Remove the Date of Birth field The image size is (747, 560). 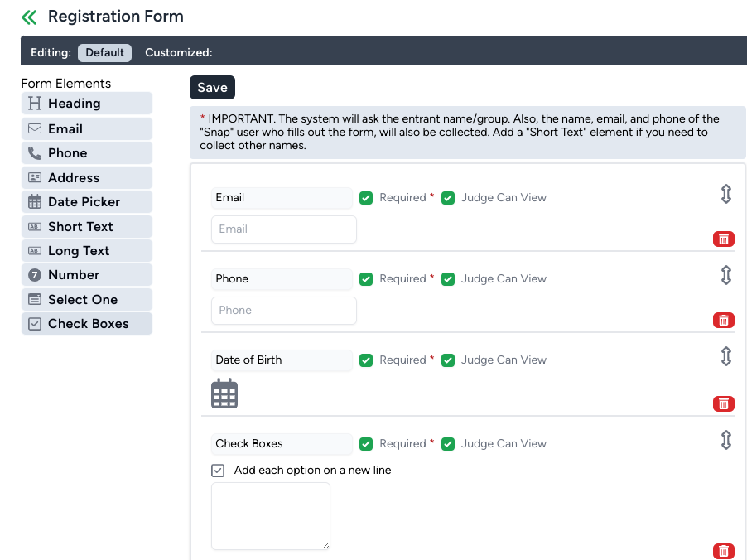pos(723,403)
